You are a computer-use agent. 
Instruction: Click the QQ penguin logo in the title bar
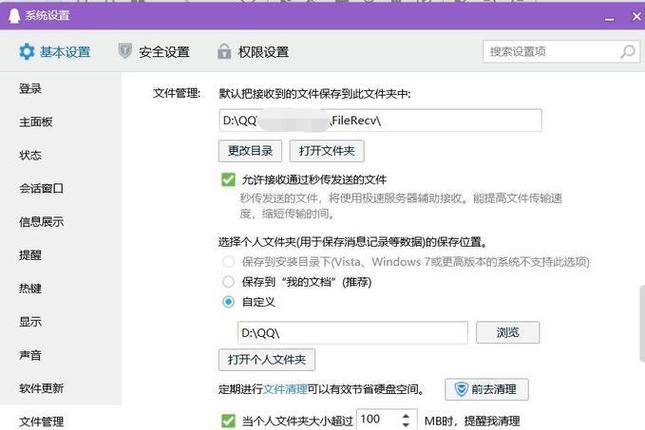[x=14, y=16]
